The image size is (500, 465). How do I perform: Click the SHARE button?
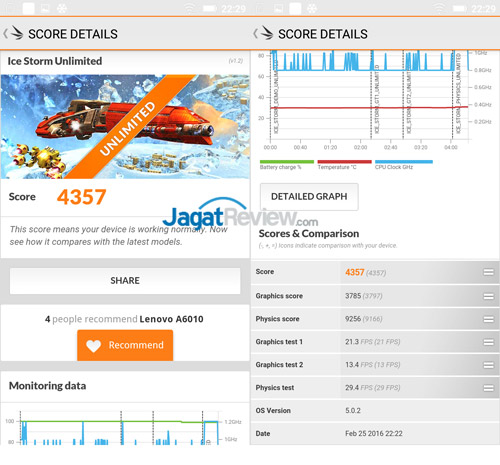pyautogui.click(x=125, y=281)
